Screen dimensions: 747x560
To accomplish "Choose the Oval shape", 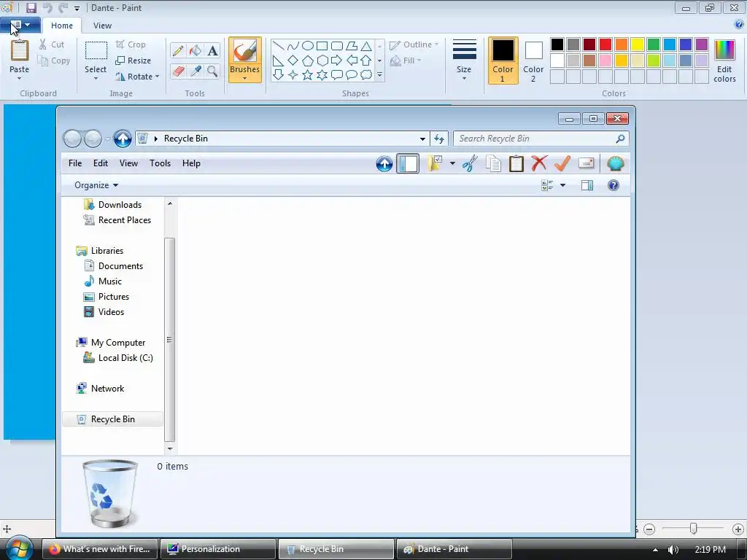I will pyautogui.click(x=308, y=46).
